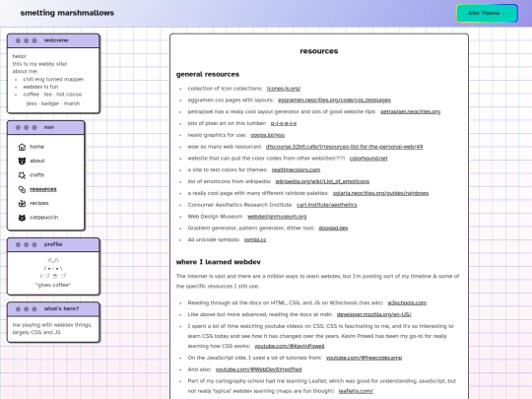Image resolution: width=532 pixels, height=399 pixels.
Task: Open realtimecolors.com link
Action: pos(296,169)
